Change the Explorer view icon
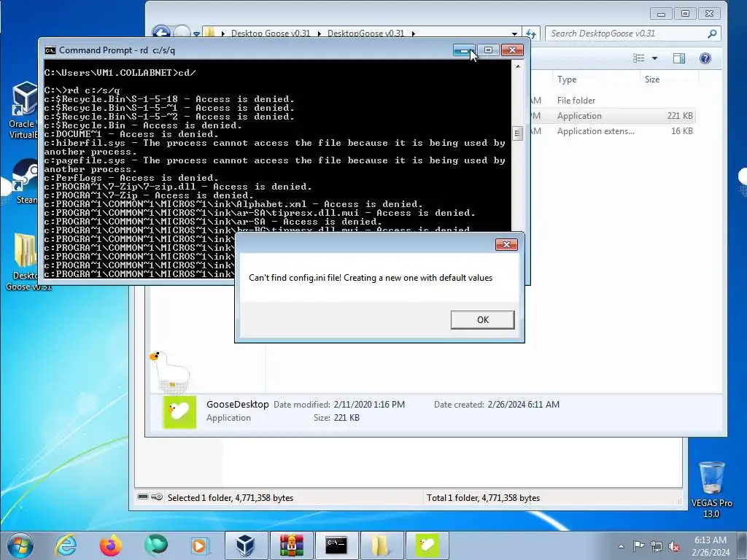Screen dimensions: 747x560 639,58
